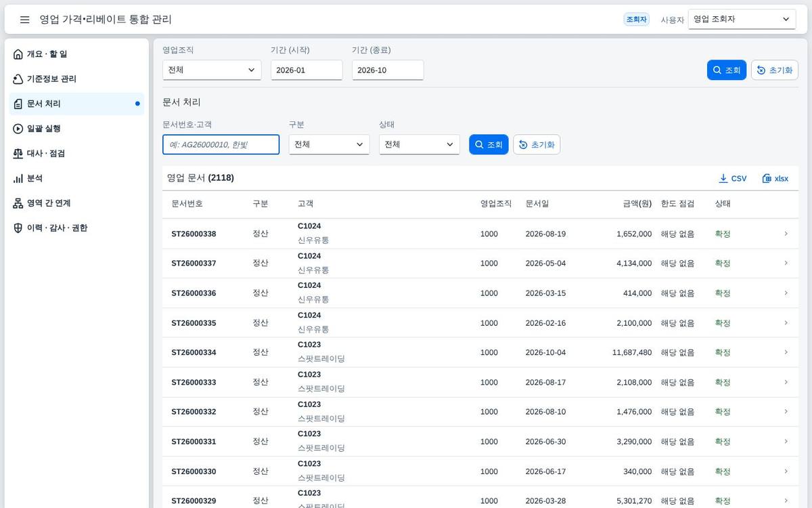812x508 pixels.
Task: Click the 상태 column header
Action: click(x=723, y=203)
